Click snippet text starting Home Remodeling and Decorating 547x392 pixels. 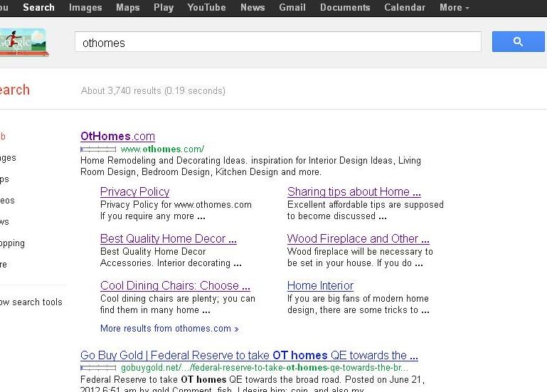coord(250,166)
